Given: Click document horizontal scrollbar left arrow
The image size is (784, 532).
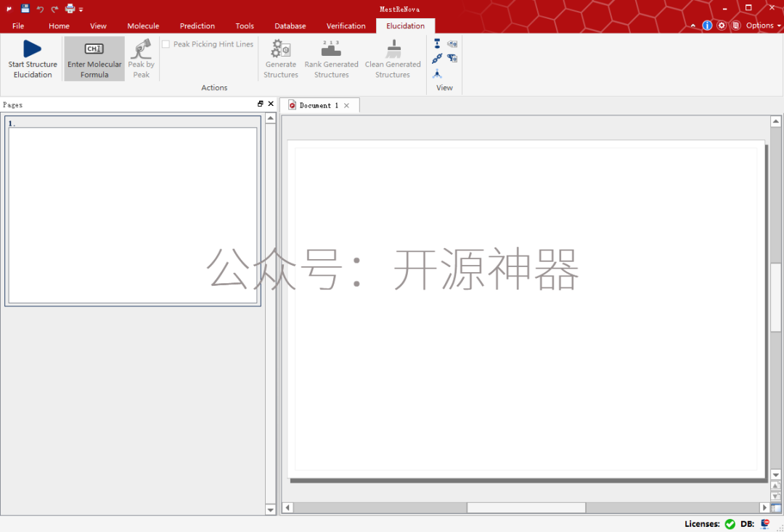Looking at the screenshot, I should coord(287,508).
